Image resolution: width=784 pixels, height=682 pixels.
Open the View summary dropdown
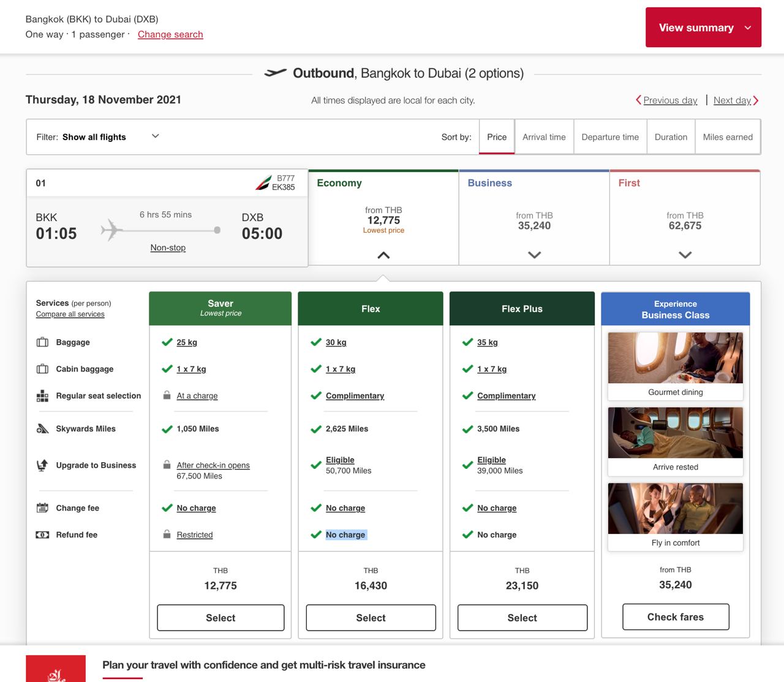pyautogui.click(x=703, y=28)
